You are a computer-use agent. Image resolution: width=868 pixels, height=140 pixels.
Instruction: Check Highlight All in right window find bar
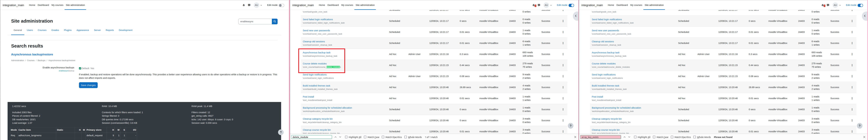pos(635,137)
